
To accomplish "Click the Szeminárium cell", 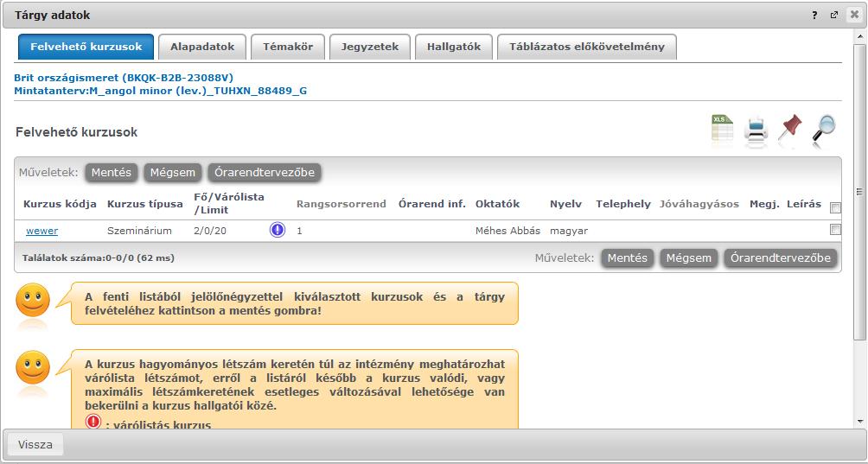I will pyautogui.click(x=139, y=231).
